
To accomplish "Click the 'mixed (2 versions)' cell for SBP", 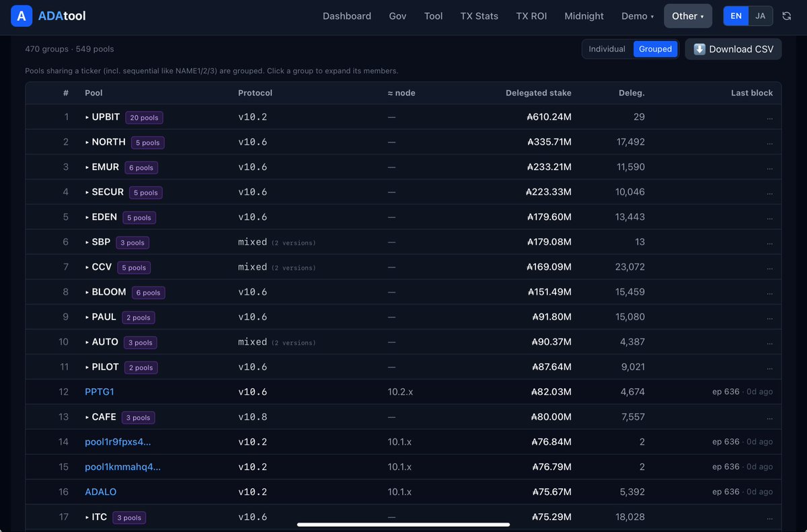I will (276, 241).
